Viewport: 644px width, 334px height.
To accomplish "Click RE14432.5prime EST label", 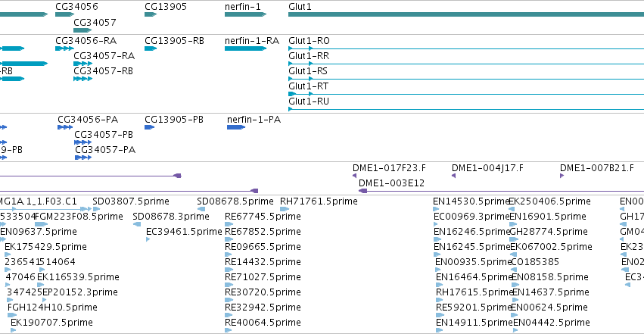I will tap(263, 262).
